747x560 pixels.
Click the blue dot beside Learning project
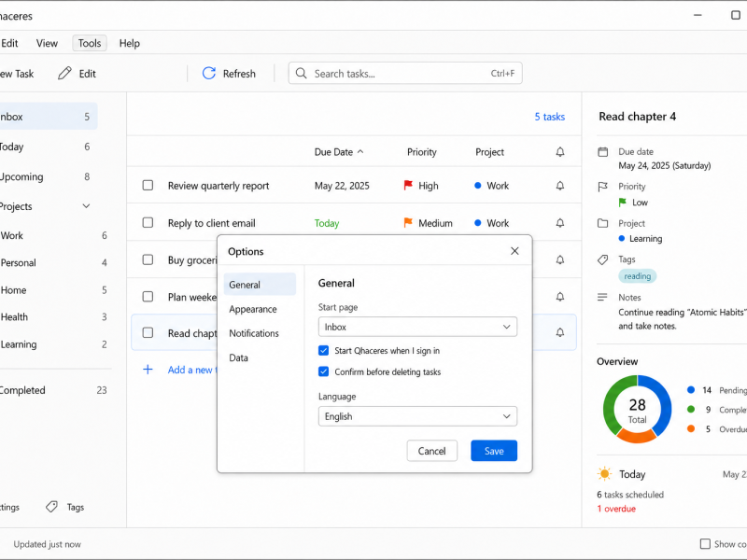(x=622, y=239)
